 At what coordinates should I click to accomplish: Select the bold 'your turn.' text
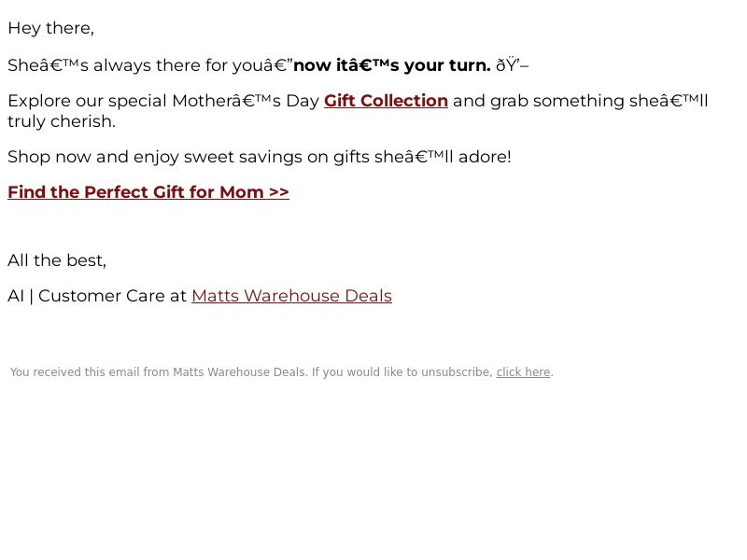[447, 65]
